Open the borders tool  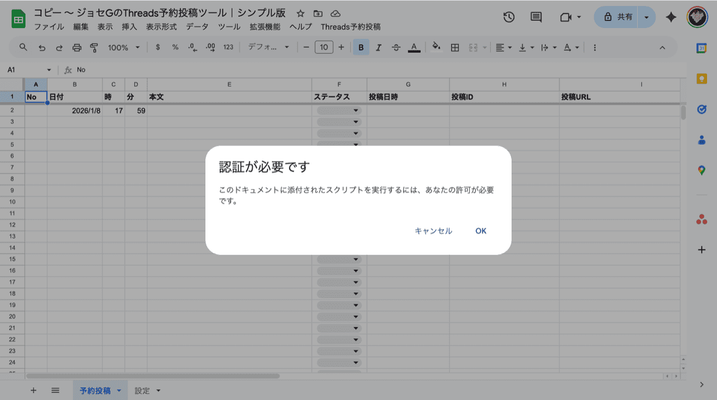[x=455, y=48]
